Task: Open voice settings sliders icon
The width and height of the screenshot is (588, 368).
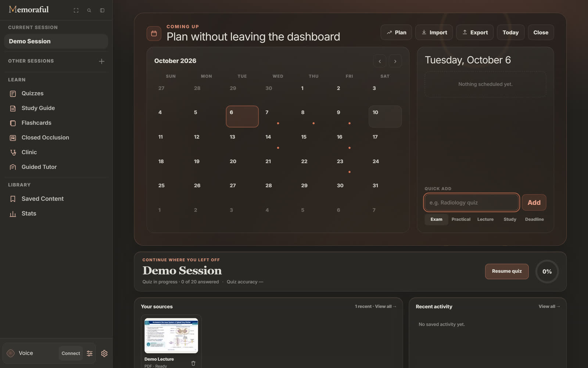Action: click(90, 353)
